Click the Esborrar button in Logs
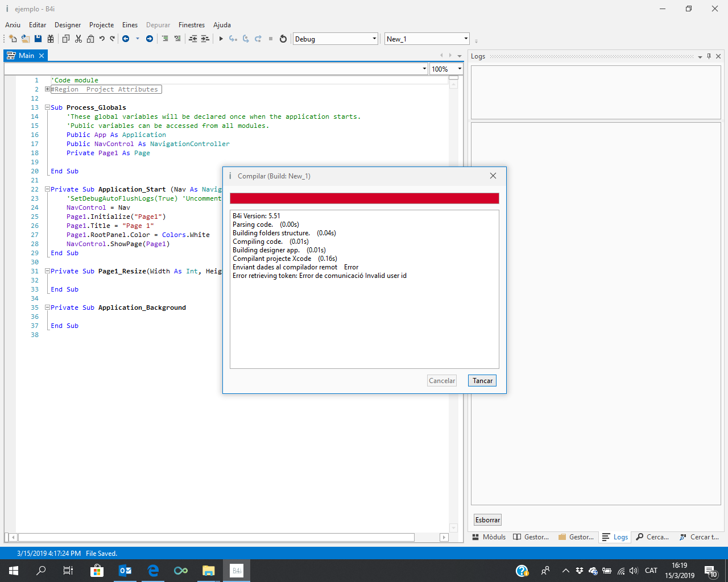728x582 pixels. pyautogui.click(x=487, y=520)
